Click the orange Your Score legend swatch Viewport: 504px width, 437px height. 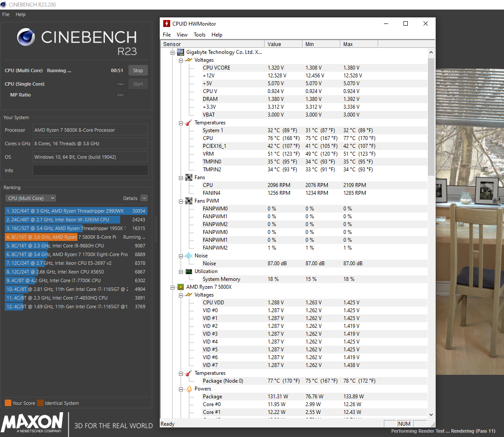tap(8, 403)
